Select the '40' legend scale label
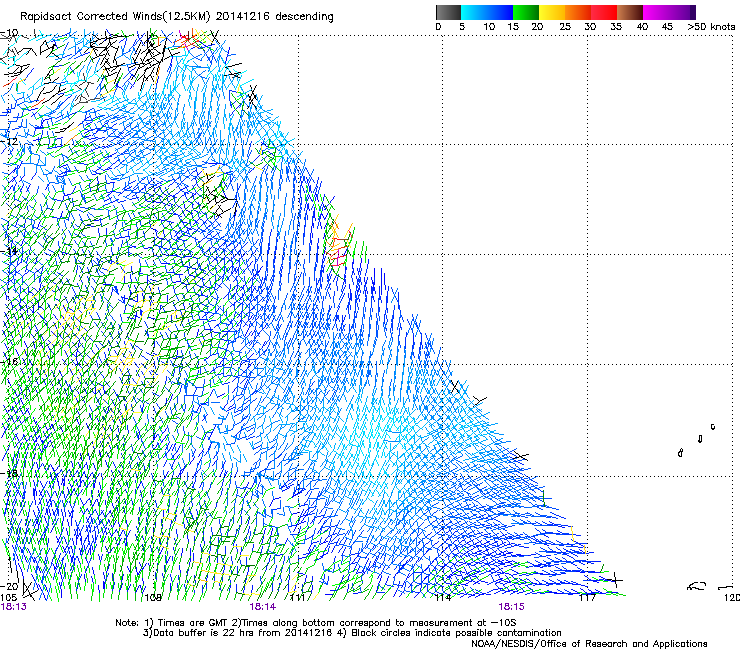Image resolution: width=740 pixels, height=650 pixels. coord(642,27)
